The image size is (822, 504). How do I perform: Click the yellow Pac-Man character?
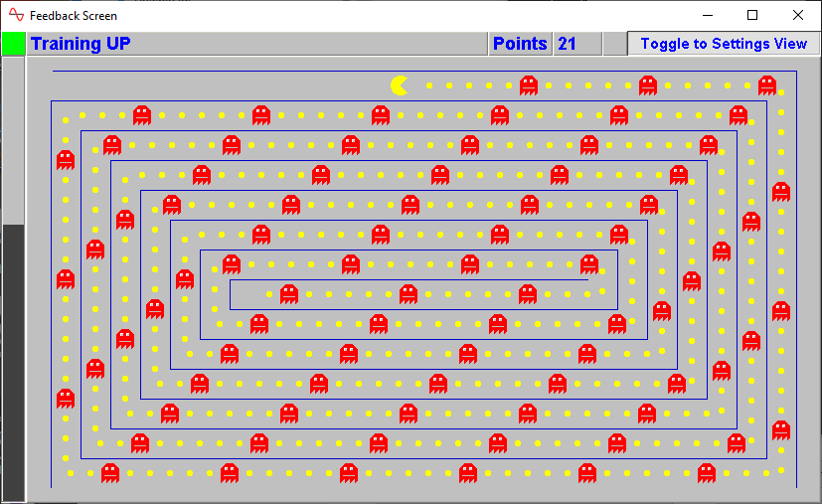(400, 85)
